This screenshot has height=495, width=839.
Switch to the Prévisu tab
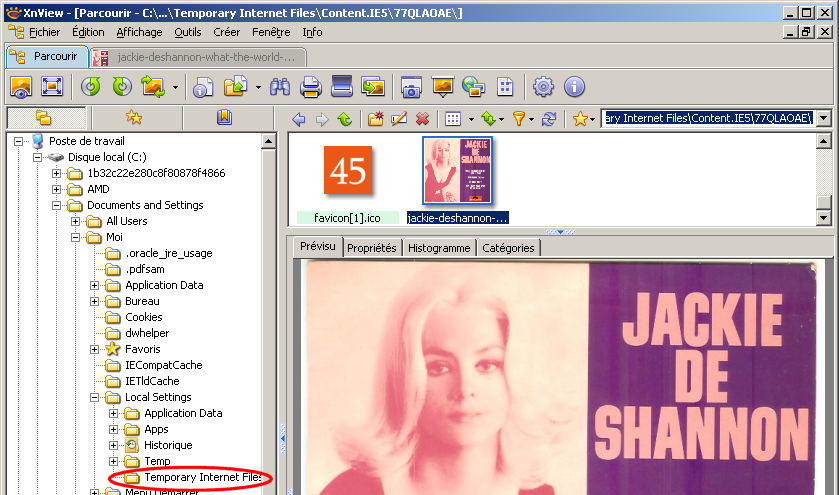pyautogui.click(x=318, y=247)
